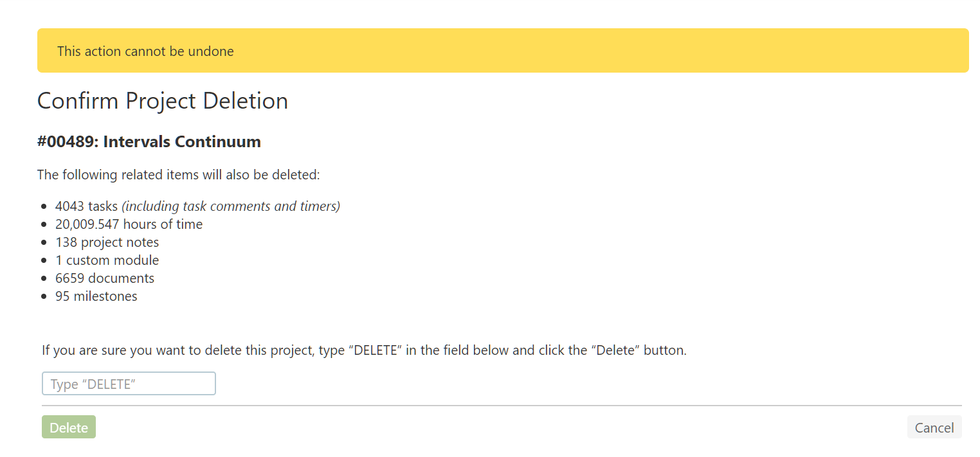Cancel the project deletion

pyautogui.click(x=934, y=428)
